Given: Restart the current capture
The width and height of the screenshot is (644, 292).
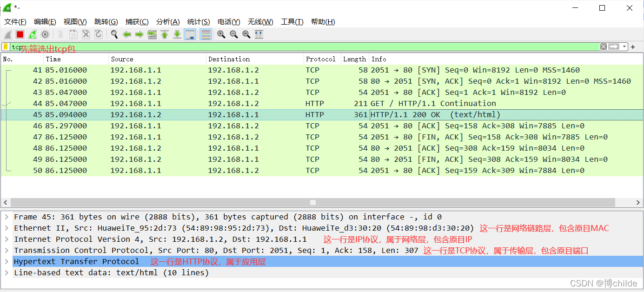Looking at the screenshot, I should coord(33,34).
